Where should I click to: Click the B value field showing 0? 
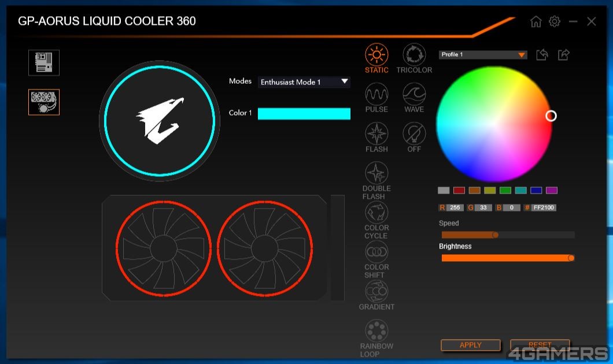point(511,207)
